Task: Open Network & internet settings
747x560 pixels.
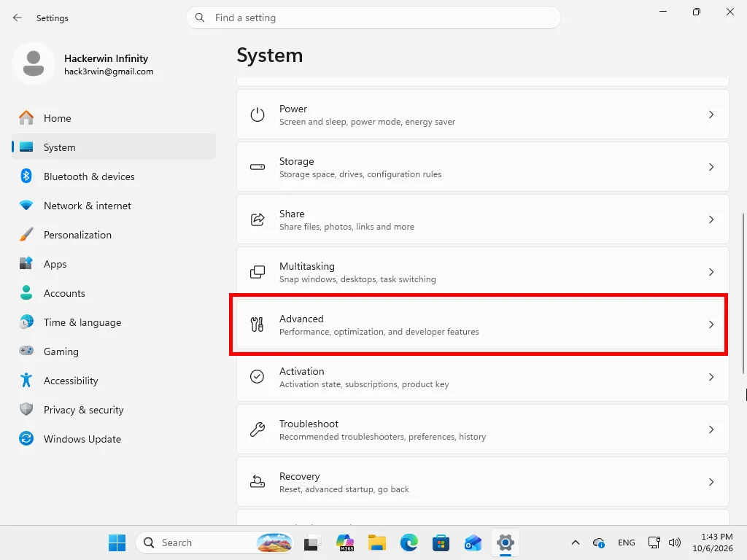Action: tap(114, 205)
